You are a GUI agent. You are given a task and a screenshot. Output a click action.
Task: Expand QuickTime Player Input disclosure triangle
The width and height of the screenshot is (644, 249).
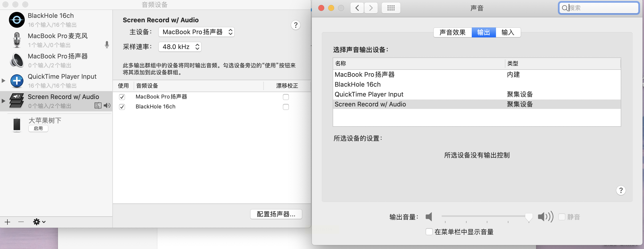coord(3,80)
